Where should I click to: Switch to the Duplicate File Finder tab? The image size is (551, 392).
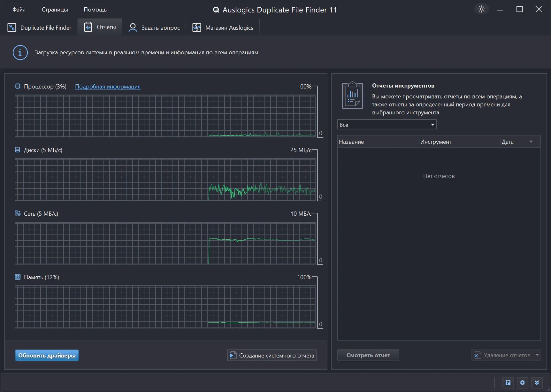click(39, 28)
